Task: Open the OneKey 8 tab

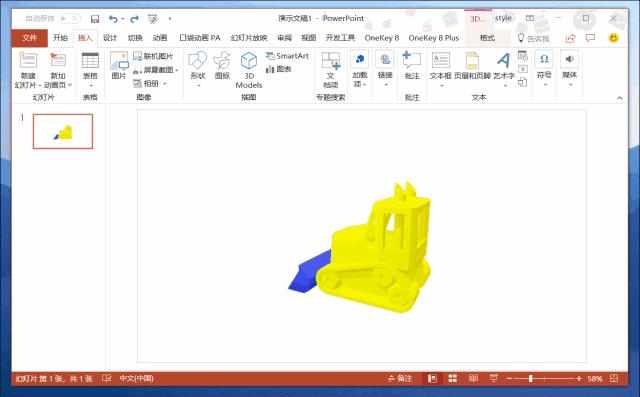Action: pos(382,38)
